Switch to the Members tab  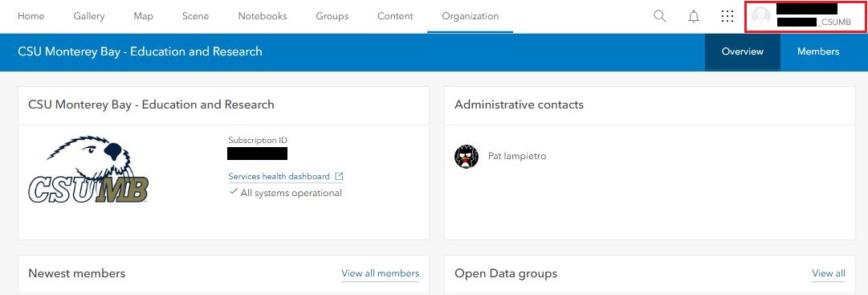coord(818,51)
